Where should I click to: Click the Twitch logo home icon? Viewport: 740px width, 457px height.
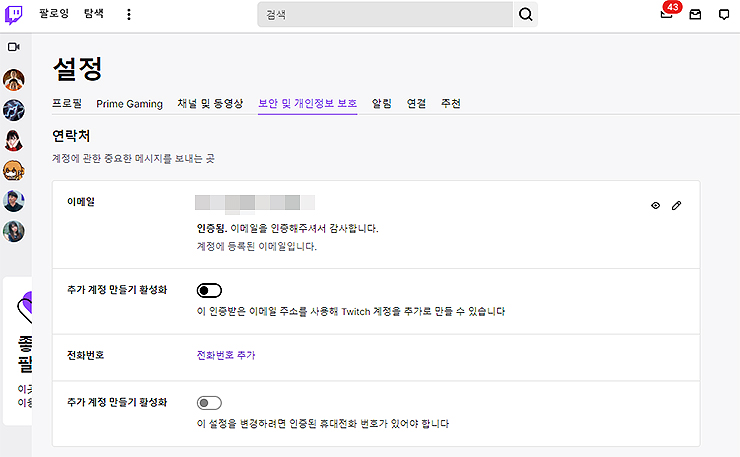(13, 15)
